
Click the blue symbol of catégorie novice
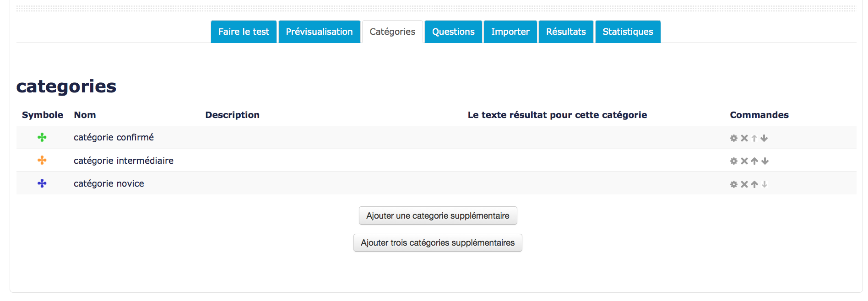tap(42, 183)
